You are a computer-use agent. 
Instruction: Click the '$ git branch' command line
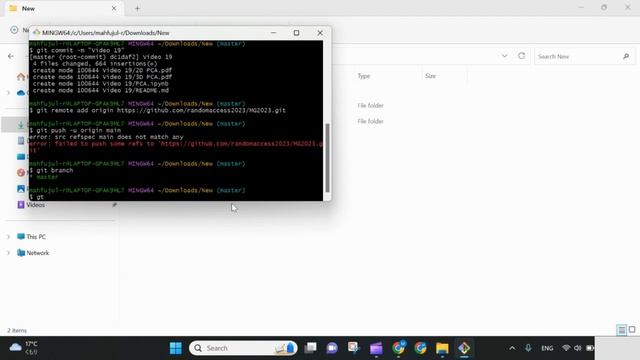51,170
